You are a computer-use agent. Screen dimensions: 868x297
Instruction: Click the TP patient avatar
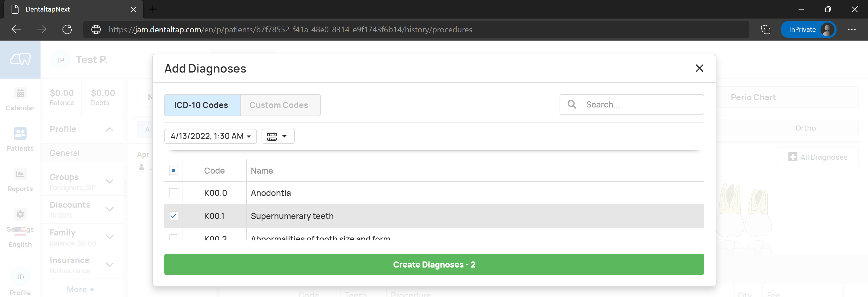pos(60,60)
